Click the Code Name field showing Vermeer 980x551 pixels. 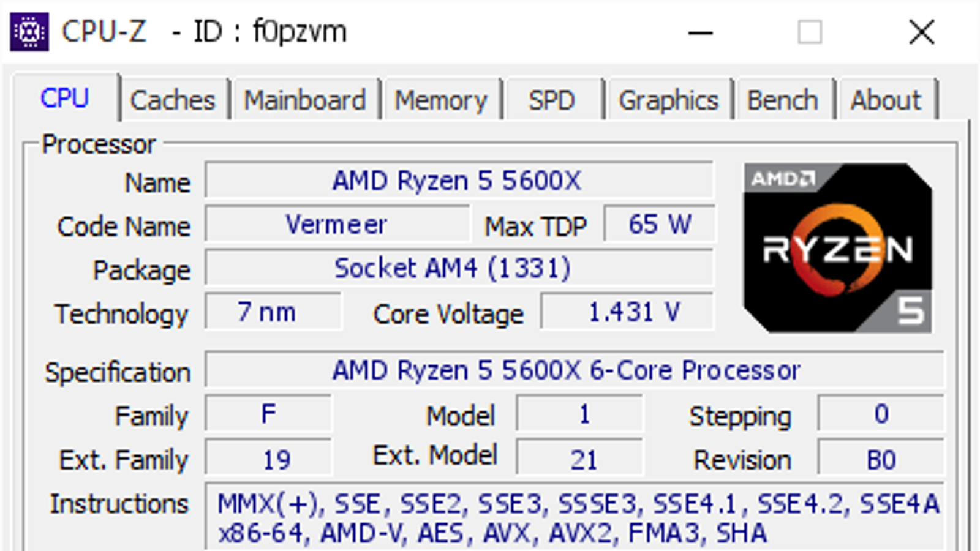click(336, 225)
